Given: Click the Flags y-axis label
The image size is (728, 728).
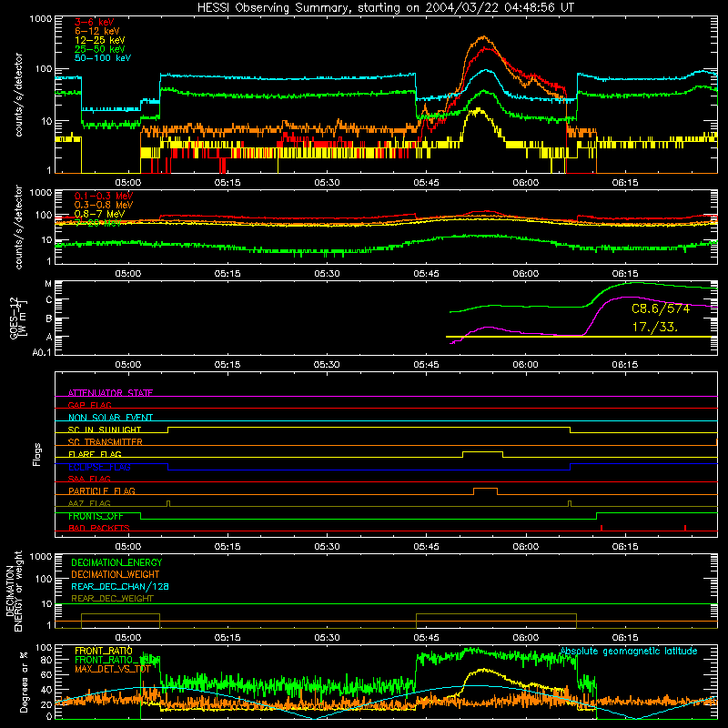Looking at the screenshot, I should tap(37, 454).
